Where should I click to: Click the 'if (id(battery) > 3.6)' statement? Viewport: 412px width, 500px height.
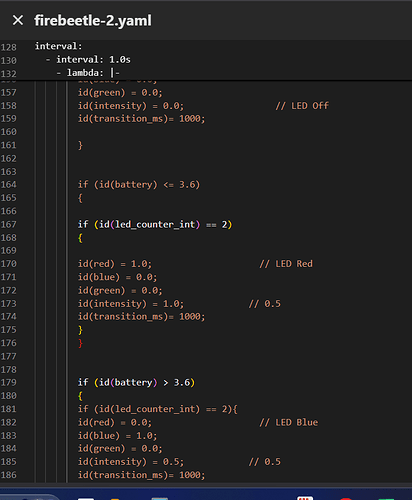(x=136, y=382)
